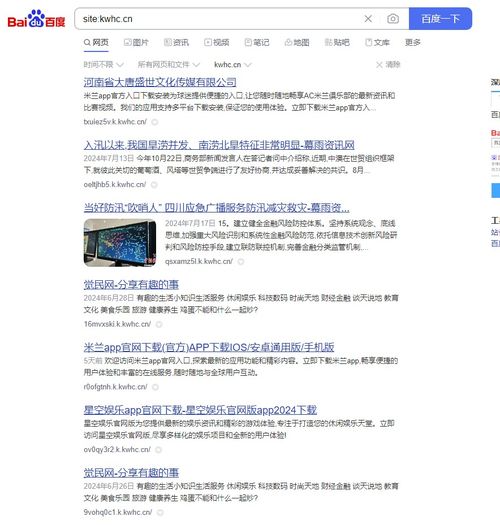Screen dimensions: 500x525
Task: Expand the 所有网页和文件 filter dropdown
Action: point(169,64)
